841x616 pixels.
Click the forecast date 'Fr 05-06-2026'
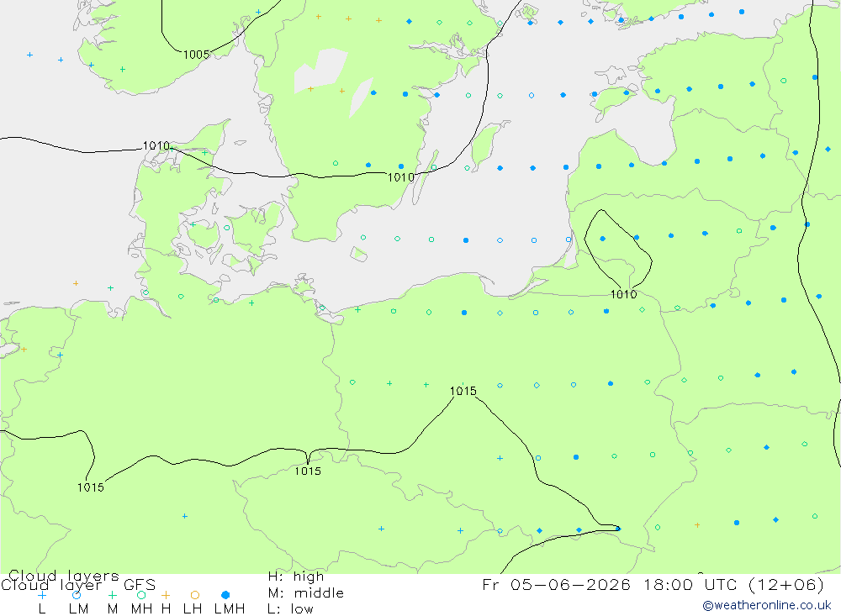[556, 584]
